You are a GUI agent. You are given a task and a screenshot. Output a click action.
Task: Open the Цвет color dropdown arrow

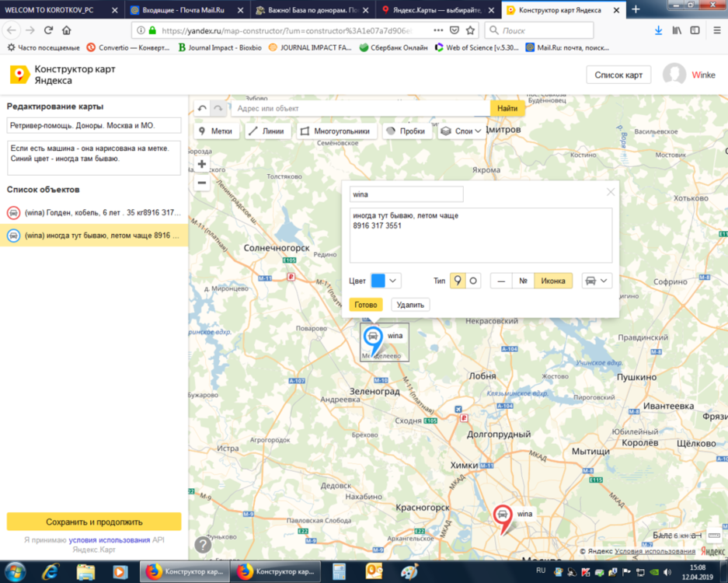(x=394, y=281)
